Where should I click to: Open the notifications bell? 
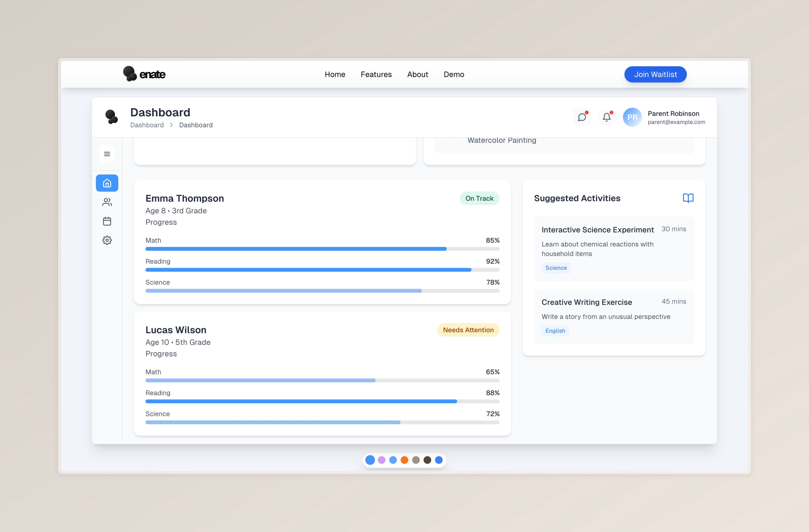click(607, 117)
